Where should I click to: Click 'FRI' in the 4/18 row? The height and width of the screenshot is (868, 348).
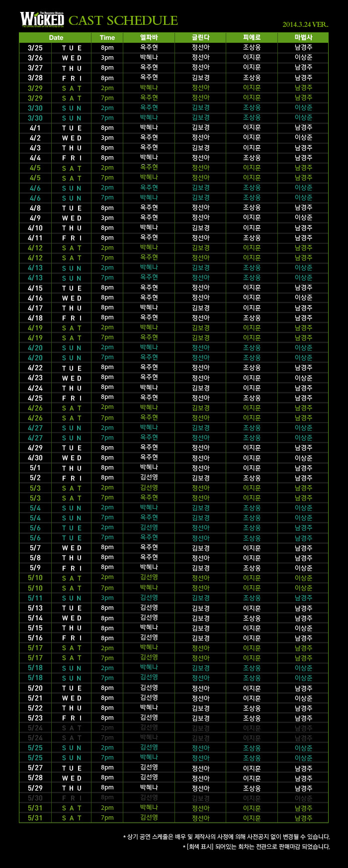point(72,318)
